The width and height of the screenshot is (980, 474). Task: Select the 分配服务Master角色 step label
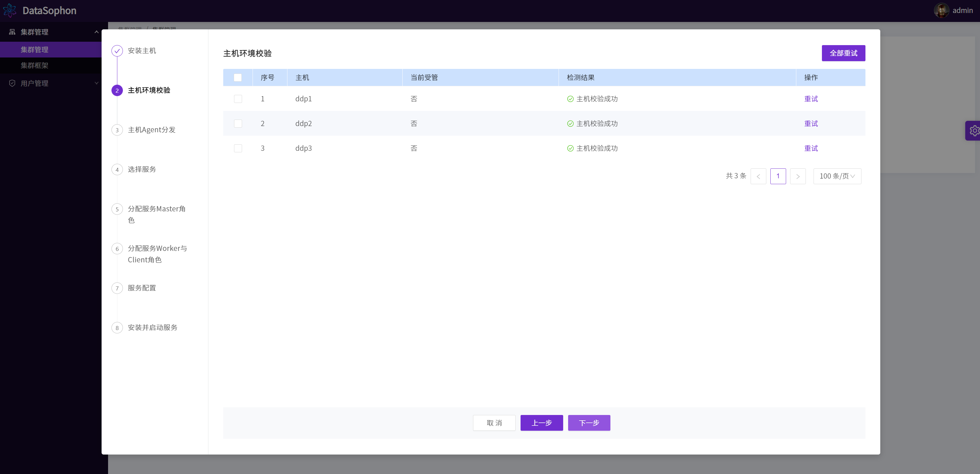coord(157,214)
